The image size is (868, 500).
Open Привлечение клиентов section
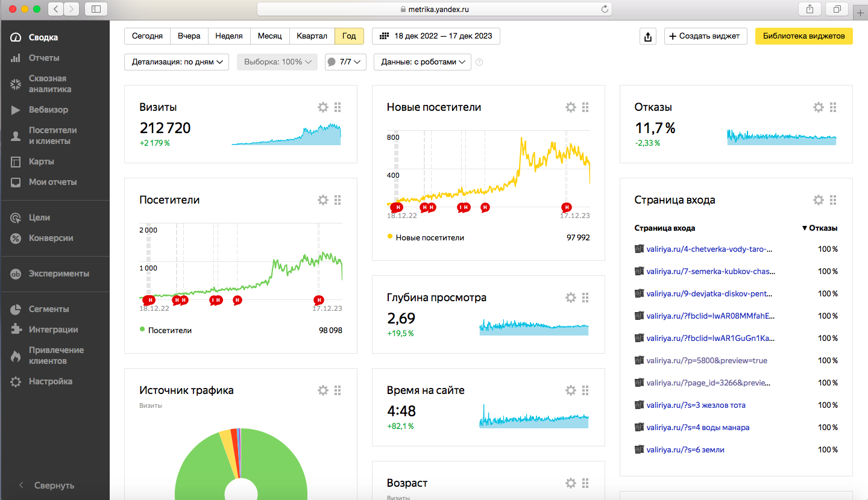[x=56, y=355]
